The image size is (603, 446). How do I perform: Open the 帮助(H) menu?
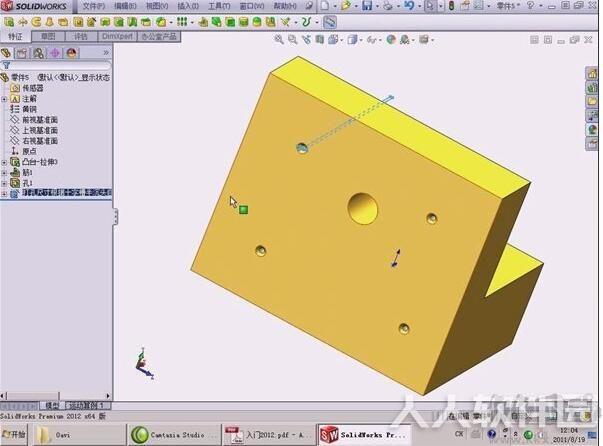(285, 6)
